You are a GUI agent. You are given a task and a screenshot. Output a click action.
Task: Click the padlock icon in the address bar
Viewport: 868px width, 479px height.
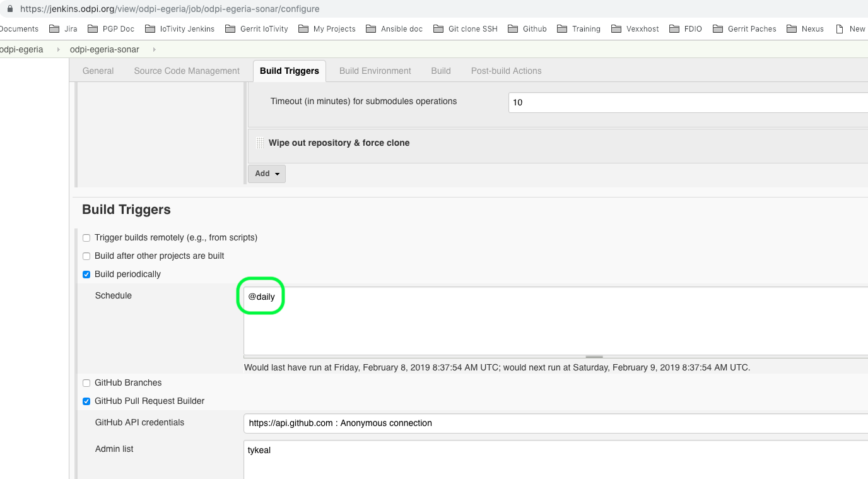[9, 9]
